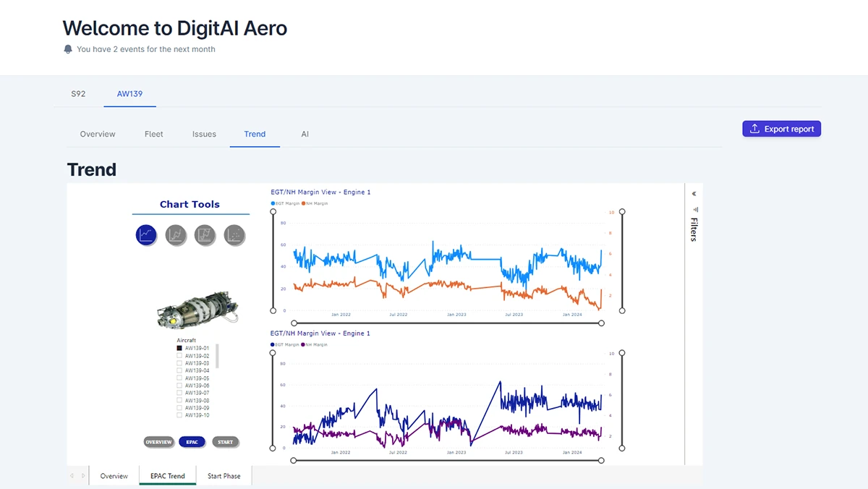
Task: Check the AW139-08 aircraft checkbox
Action: pos(179,400)
